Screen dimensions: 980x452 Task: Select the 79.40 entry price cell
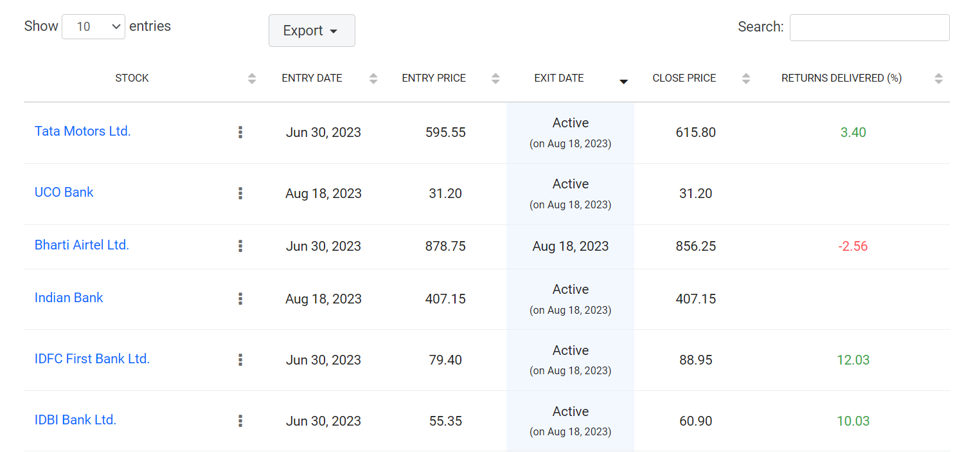(x=445, y=360)
